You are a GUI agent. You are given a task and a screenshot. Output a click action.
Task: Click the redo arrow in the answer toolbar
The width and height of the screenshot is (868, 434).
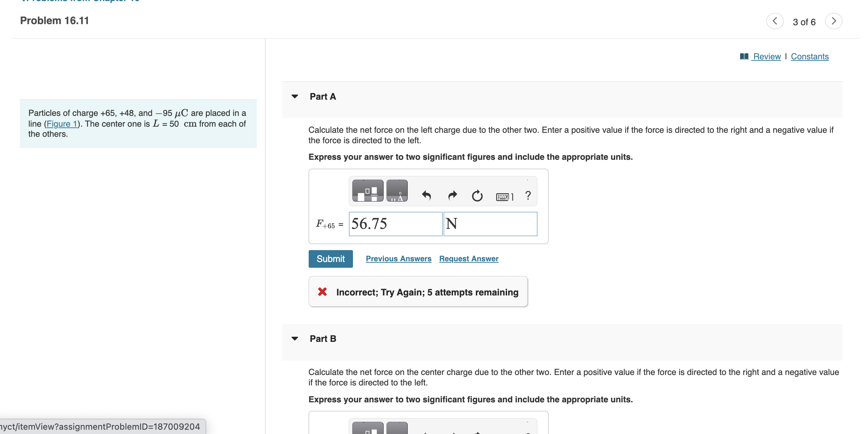pos(452,195)
